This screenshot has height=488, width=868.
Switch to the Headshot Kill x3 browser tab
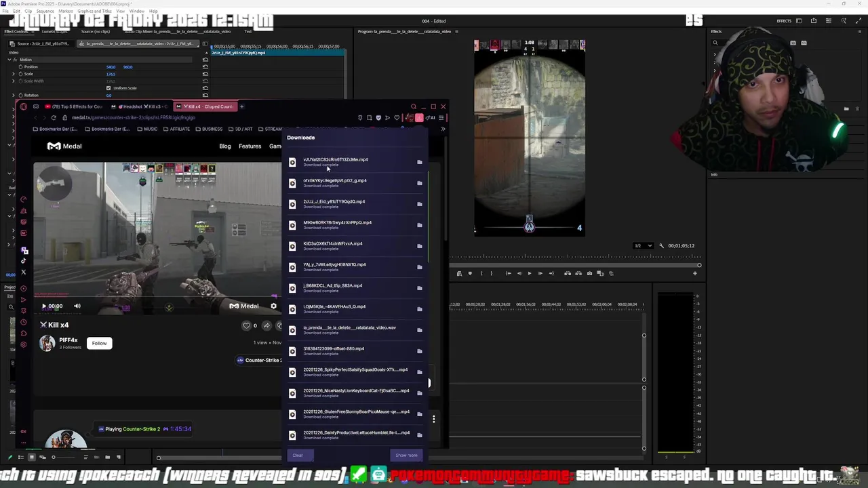141,106
